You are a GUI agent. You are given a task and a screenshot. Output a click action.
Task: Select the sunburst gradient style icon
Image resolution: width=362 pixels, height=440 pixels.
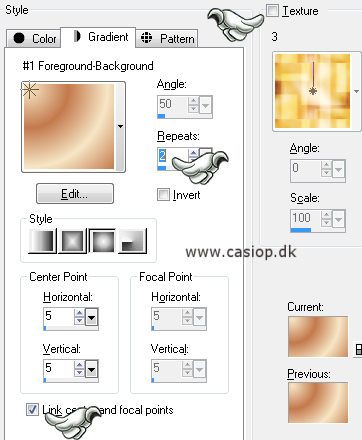pyautogui.click(x=102, y=241)
